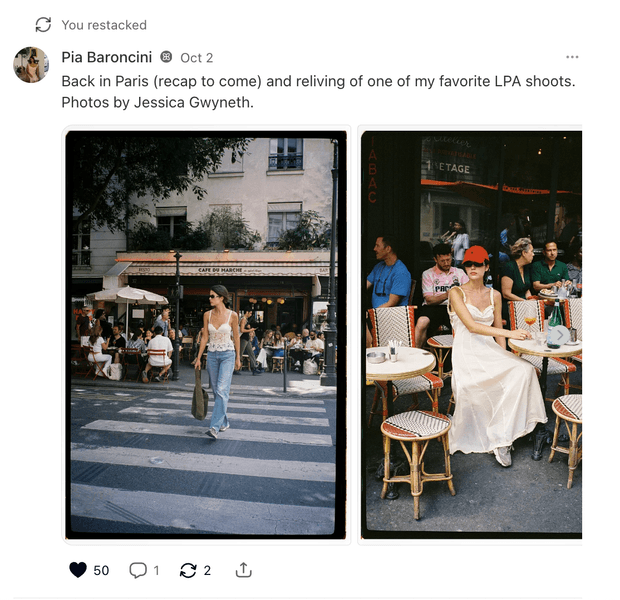Open the three-dot more options menu

[x=572, y=57]
